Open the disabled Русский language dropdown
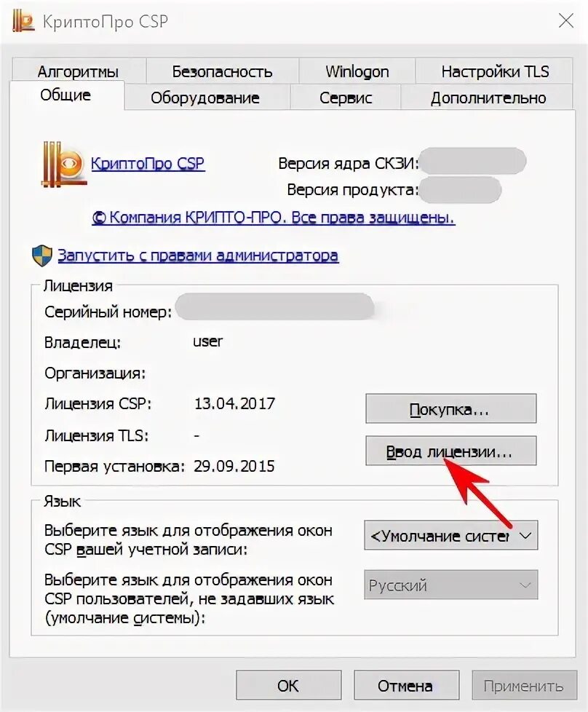This screenshot has width=588, height=712. 451,585
